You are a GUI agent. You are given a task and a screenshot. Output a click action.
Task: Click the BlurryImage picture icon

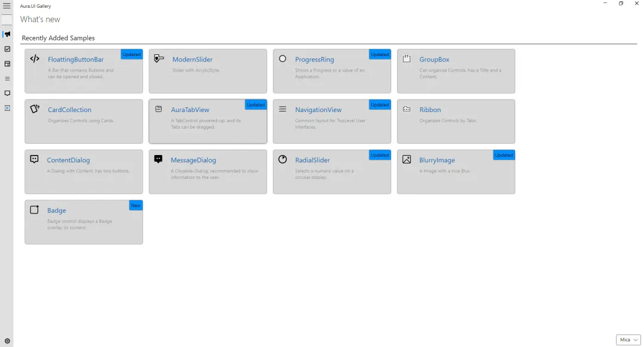[407, 159]
